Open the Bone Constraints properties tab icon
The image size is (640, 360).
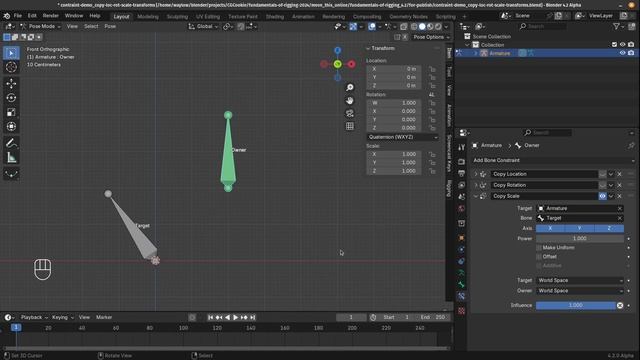coord(461,296)
